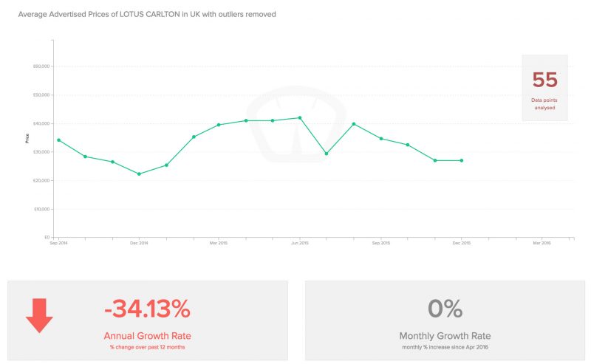Click the 55 data points analysed box
591x364 pixels.
click(x=544, y=88)
